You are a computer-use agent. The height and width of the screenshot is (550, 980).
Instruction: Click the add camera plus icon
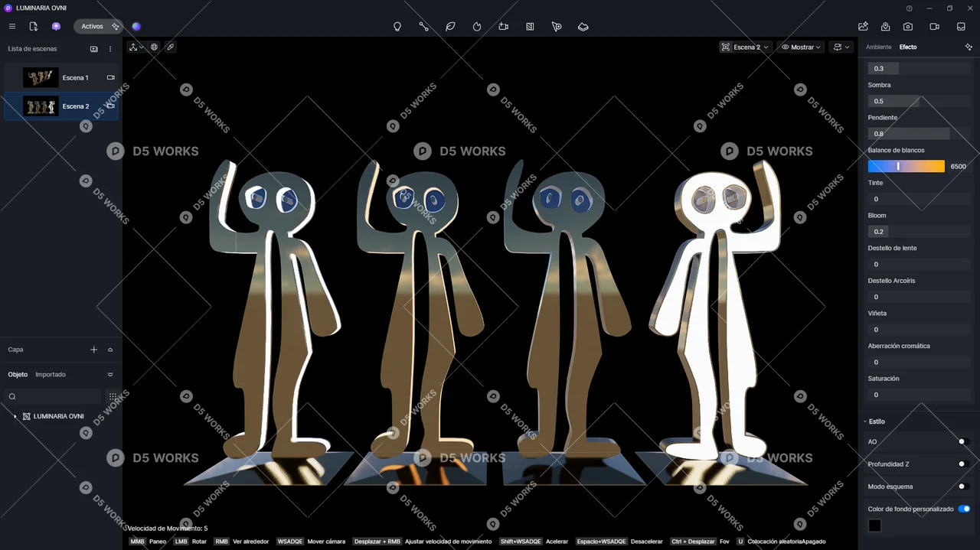pos(503,26)
